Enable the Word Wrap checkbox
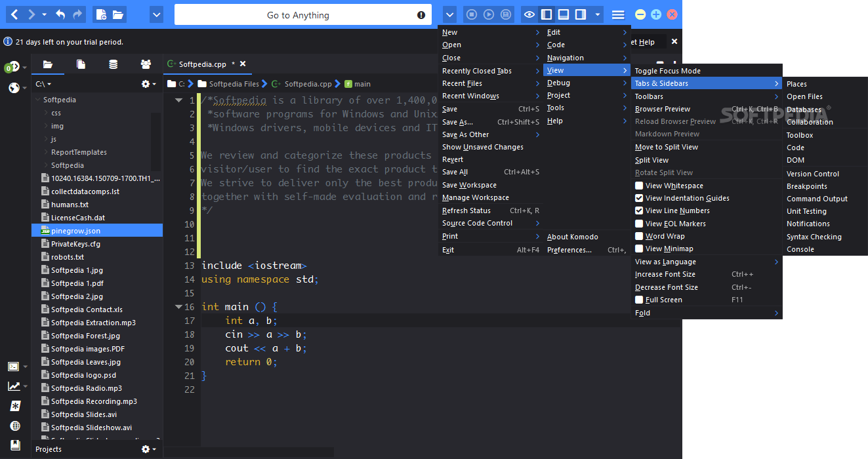This screenshot has width=868, height=459. point(639,236)
